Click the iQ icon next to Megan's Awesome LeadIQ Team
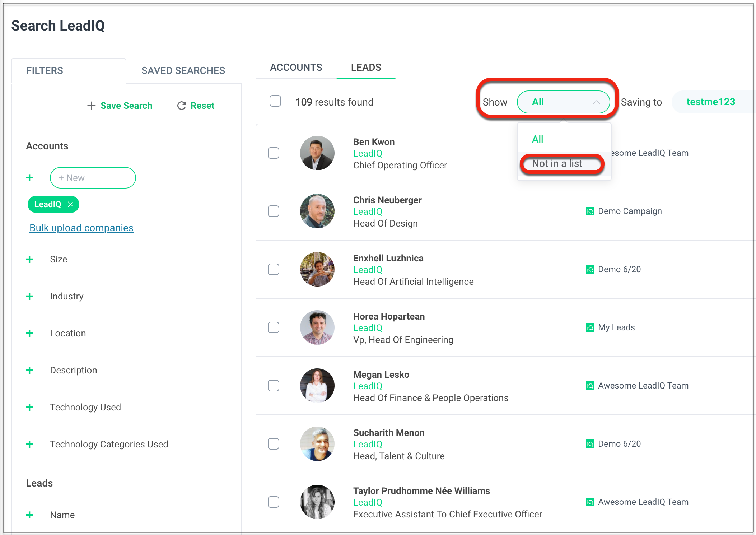This screenshot has height=535, width=756. 590,385
